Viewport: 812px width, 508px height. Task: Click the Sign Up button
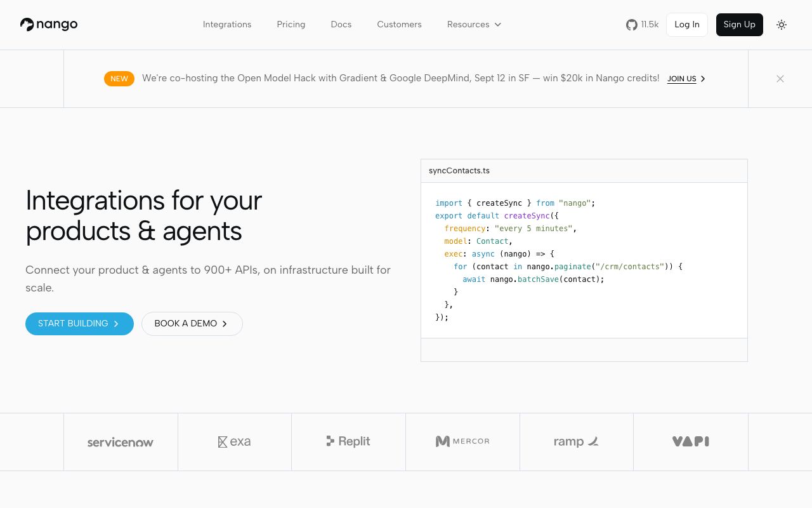click(x=740, y=25)
